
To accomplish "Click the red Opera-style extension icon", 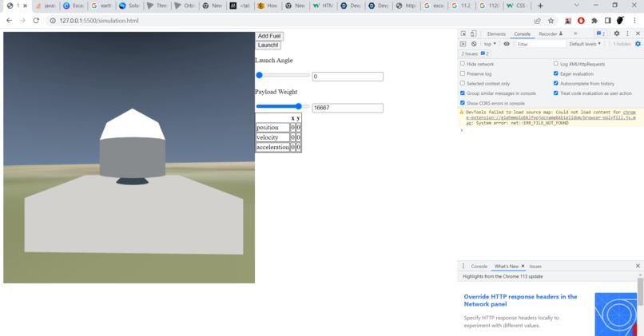I will (x=581, y=21).
